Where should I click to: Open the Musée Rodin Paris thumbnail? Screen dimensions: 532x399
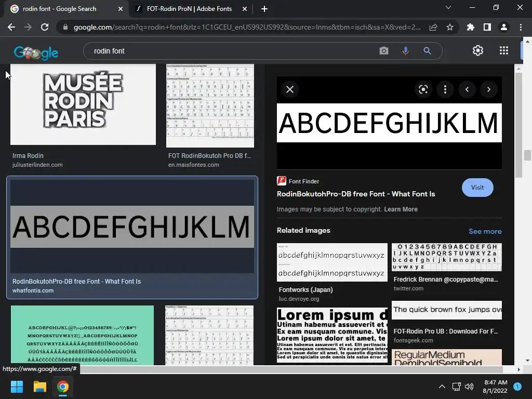(83, 104)
